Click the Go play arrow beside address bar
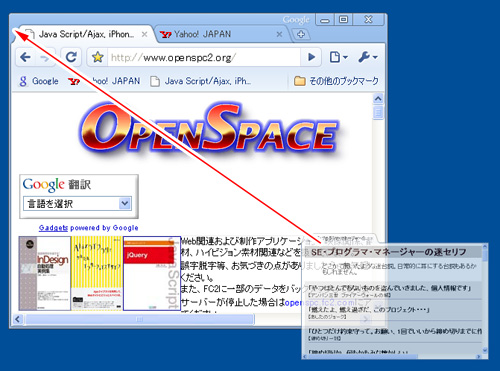 pyautogui.click(x=311, y=57)
